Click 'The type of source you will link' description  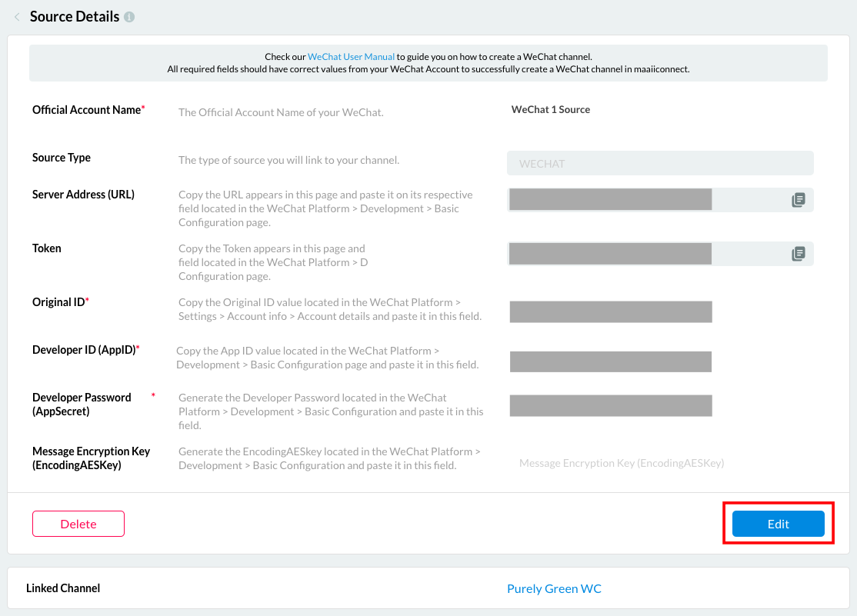tap(288, 160)
